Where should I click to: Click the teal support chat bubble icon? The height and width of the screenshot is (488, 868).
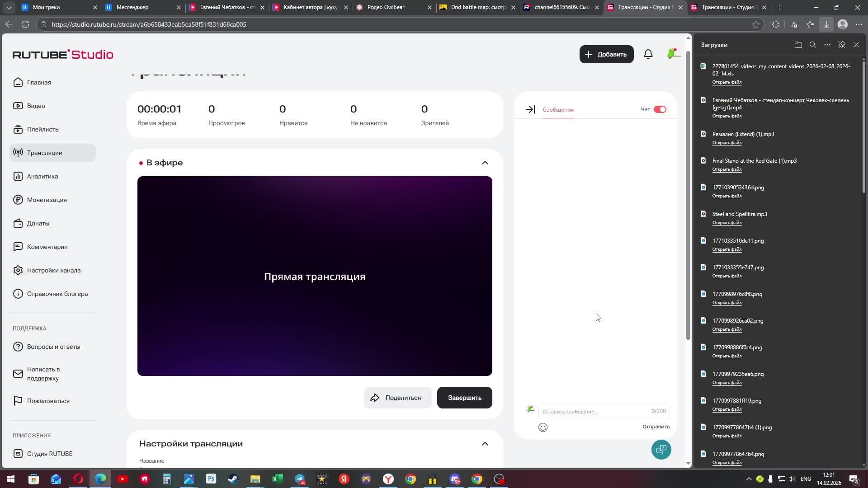[x=661, y=450]
